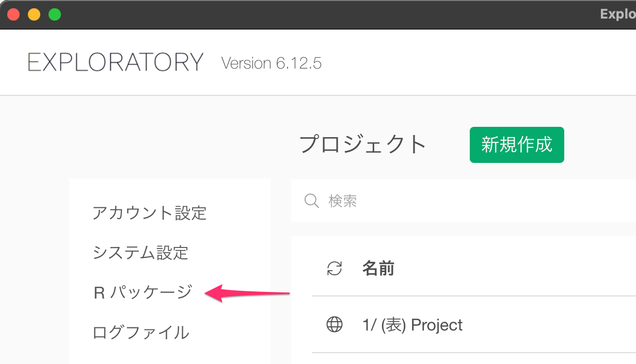This screenshot has width=636, height=364.
Task: Click the globe icon next to 1/ (表) Project
Action: (x=335, y=325)
